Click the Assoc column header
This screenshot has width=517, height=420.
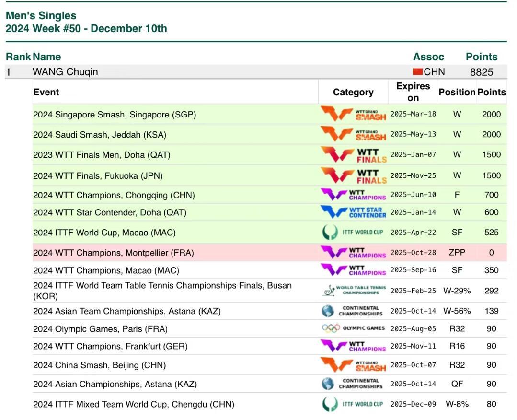[428, 57]
